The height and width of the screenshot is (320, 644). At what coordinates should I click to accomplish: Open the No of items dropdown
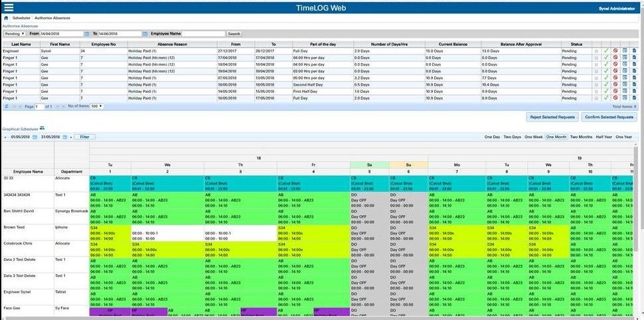pyautogui.click(x=97, y=106)
